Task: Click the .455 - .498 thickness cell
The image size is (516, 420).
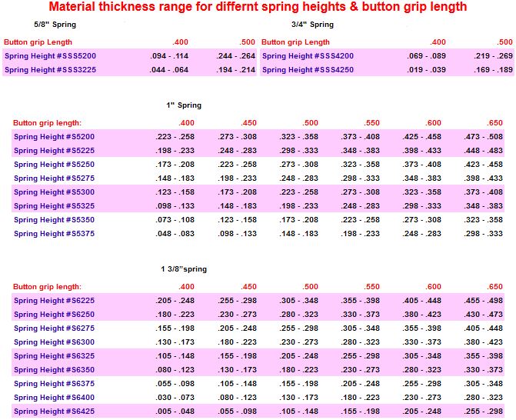Action: tap(484, 301)
